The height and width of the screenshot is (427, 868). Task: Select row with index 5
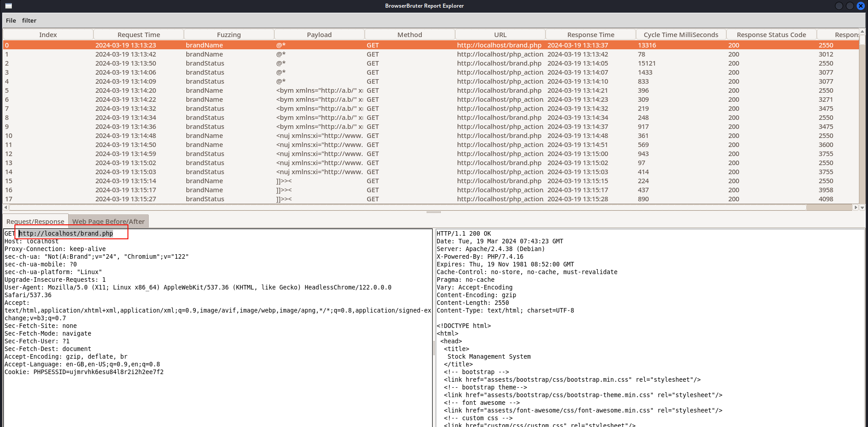pyautogui.click(x=431, y=90)
